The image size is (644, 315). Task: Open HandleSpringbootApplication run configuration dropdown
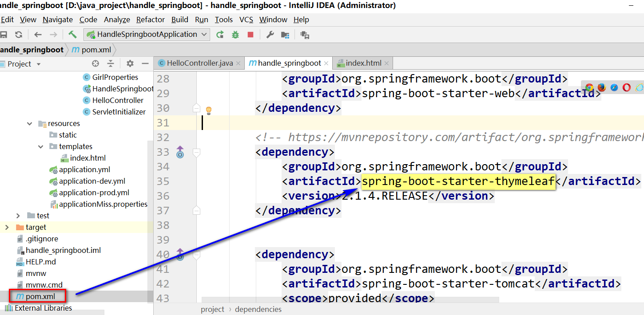pos(147,35)
